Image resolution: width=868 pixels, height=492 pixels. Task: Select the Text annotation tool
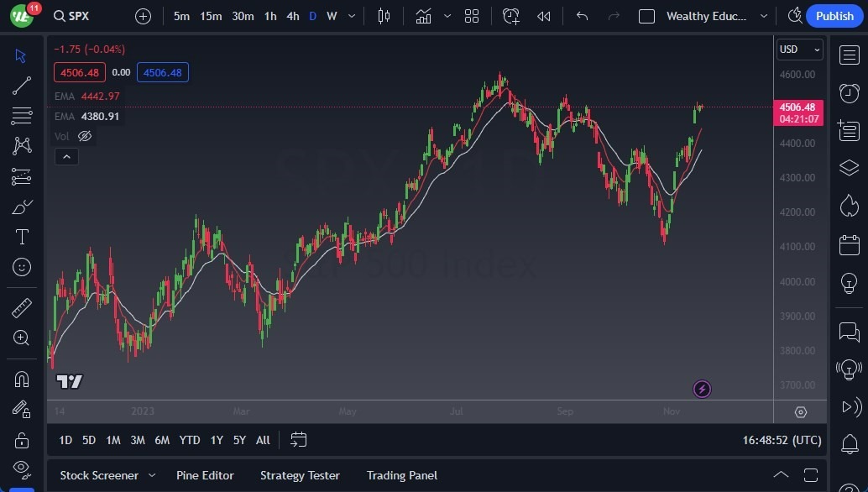pyautogui.click(x=21, y=237)
